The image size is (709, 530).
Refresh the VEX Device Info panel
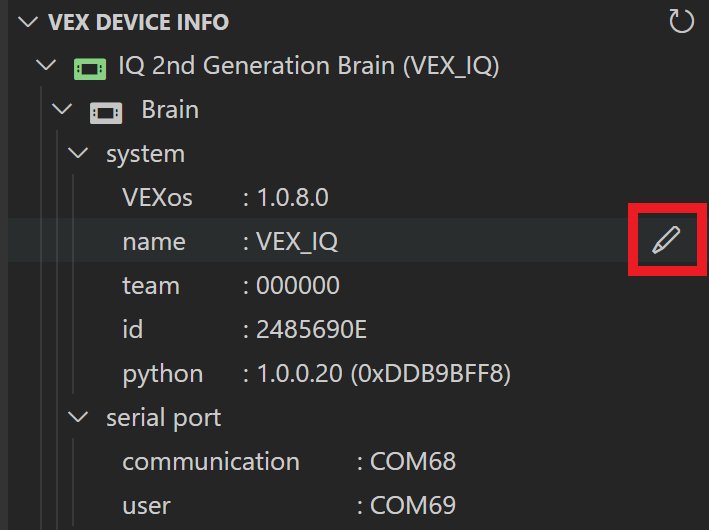681,21
